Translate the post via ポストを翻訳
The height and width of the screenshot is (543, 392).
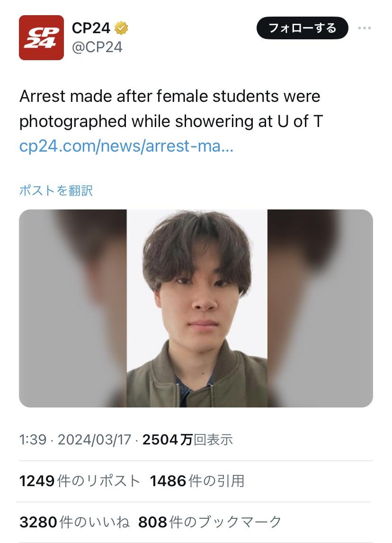coord(56,190)
